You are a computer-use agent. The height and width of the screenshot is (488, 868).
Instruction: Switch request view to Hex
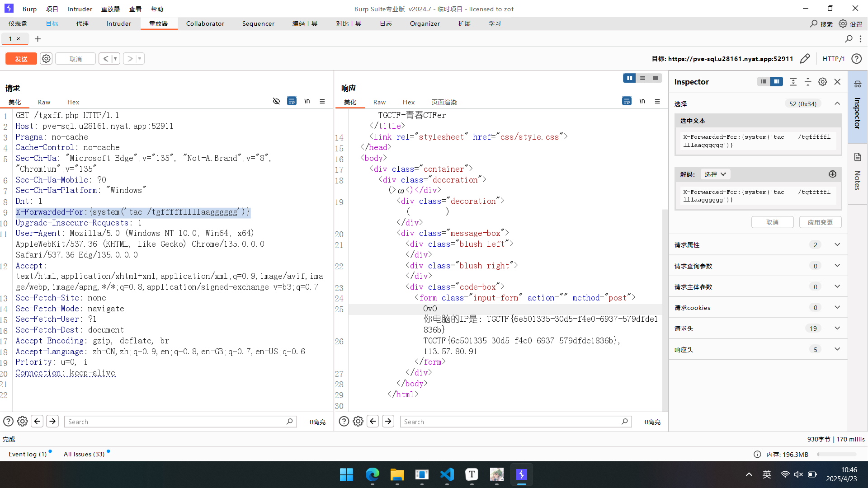click(73, 102)
